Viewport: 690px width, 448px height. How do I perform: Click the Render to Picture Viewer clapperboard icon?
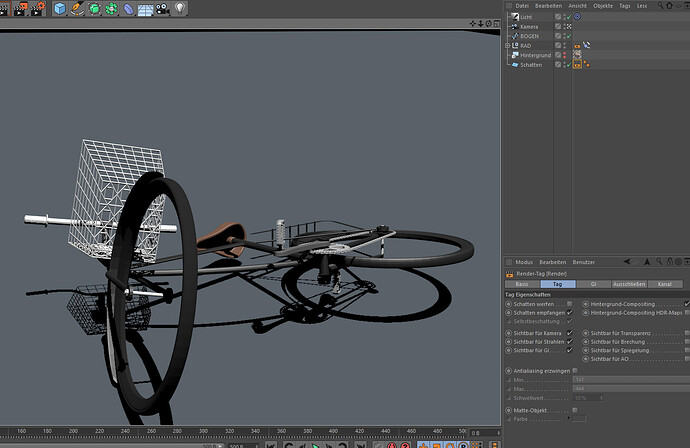20,8
